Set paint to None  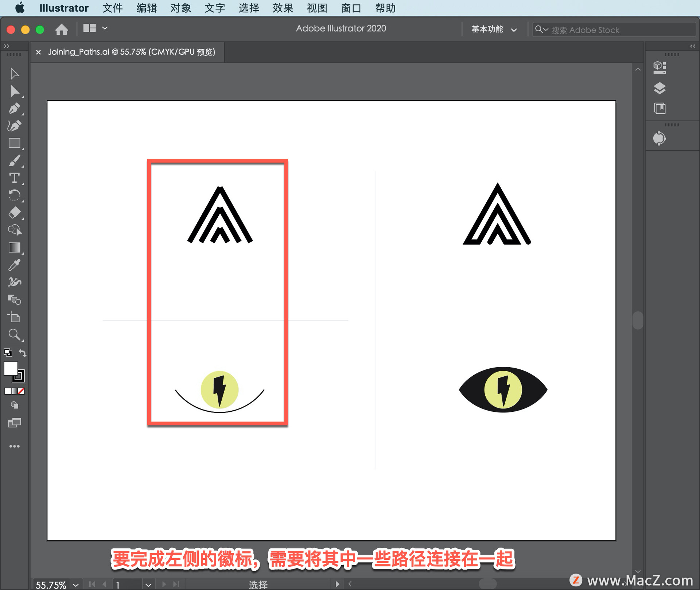[22, 391]
